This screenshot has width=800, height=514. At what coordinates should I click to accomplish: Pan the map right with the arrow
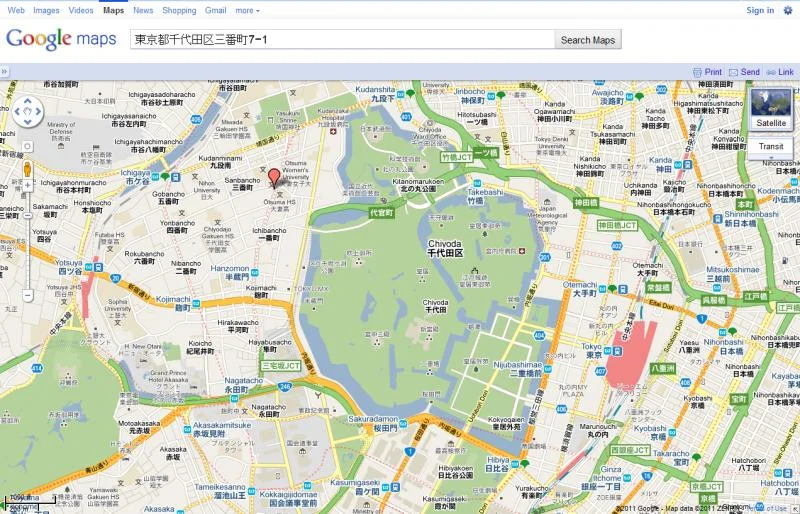[x=37, y=112]
